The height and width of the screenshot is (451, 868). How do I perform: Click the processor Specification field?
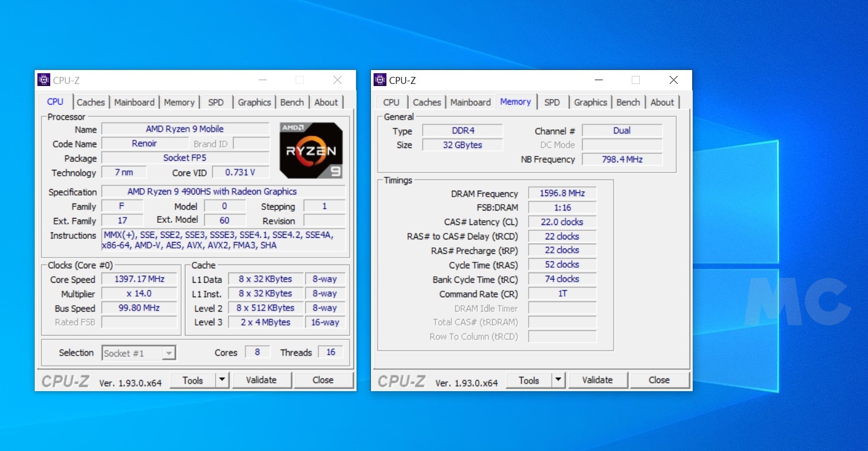tap(223, 191)
